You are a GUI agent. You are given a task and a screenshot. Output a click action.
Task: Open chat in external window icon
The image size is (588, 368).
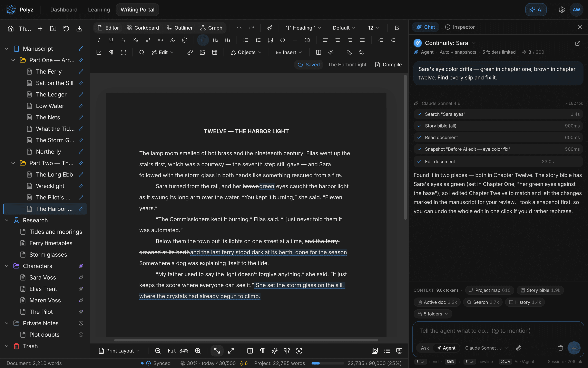coord(578,43)
